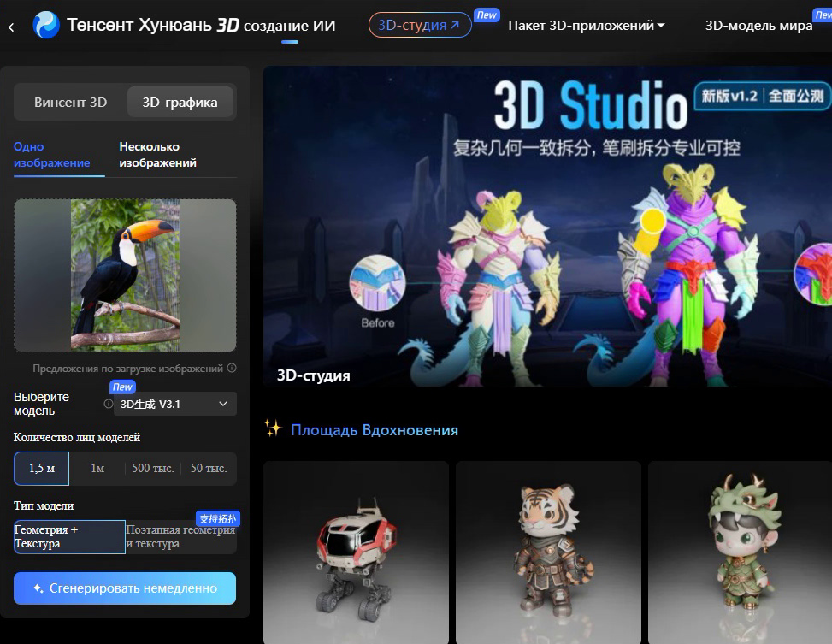Click Тип модели label
Image resolution: width=832 pixels, height=644 pixels.
[x=44, y=506]
